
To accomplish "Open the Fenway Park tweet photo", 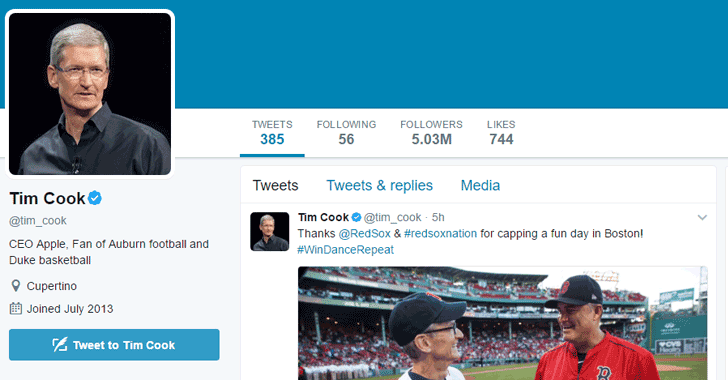I will click(x=502, y=323).
